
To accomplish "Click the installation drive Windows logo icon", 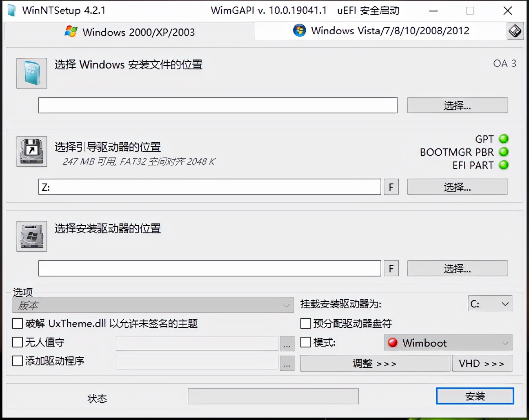I will tap(31, 236).
